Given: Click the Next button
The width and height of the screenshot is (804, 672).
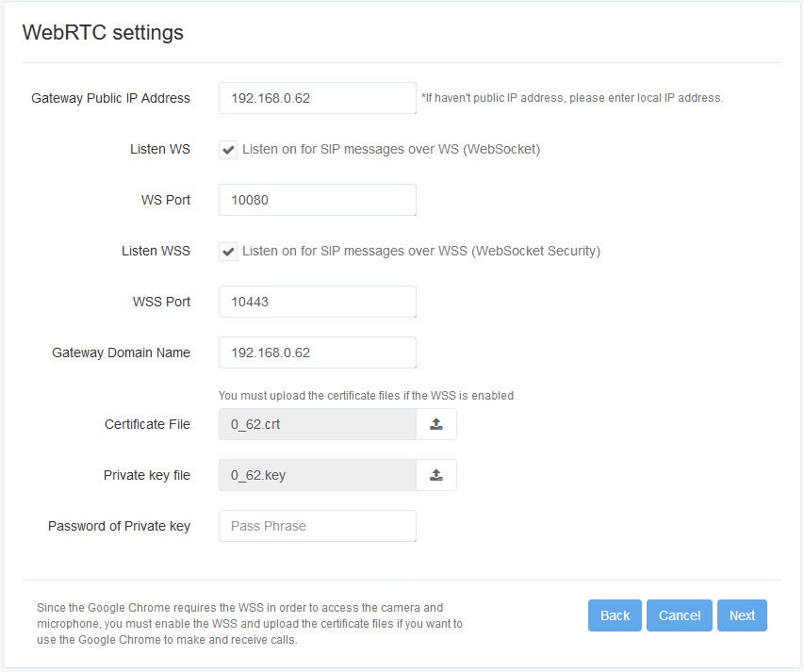Looking at the screenshot, I should (x=742, y=615).
